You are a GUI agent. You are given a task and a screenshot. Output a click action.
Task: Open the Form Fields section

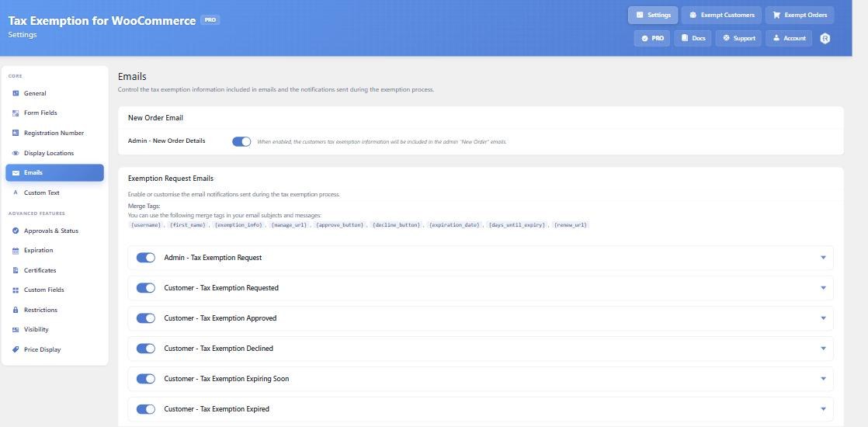[x=55, y=113]
